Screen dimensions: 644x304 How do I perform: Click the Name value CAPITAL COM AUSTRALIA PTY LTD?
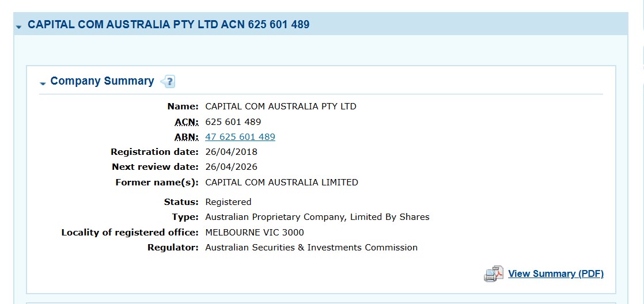(281, 107)
